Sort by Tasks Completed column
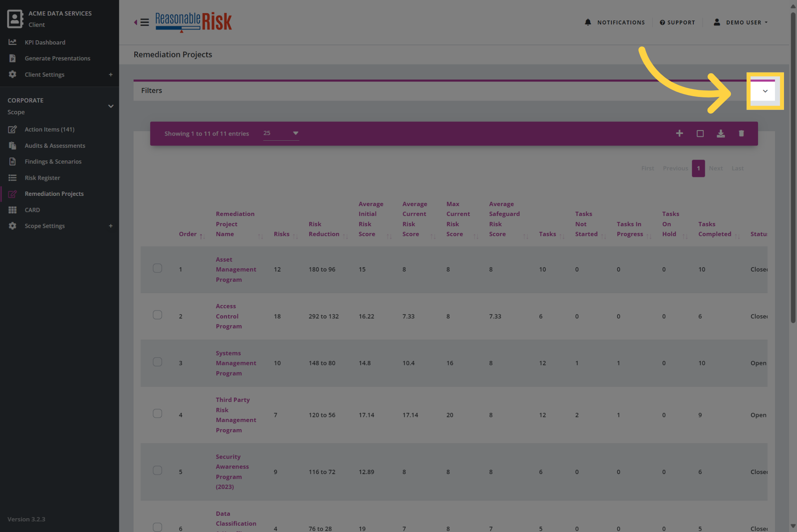797x532 pixels. point(719,229)
